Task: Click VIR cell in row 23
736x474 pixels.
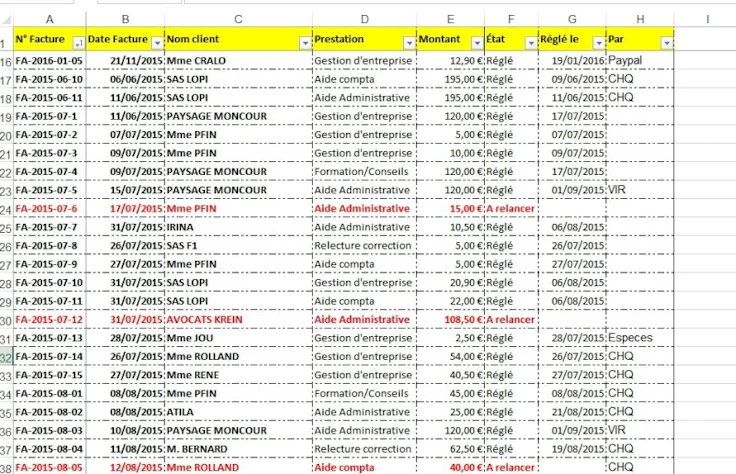Action: click(x=640, y=190)
